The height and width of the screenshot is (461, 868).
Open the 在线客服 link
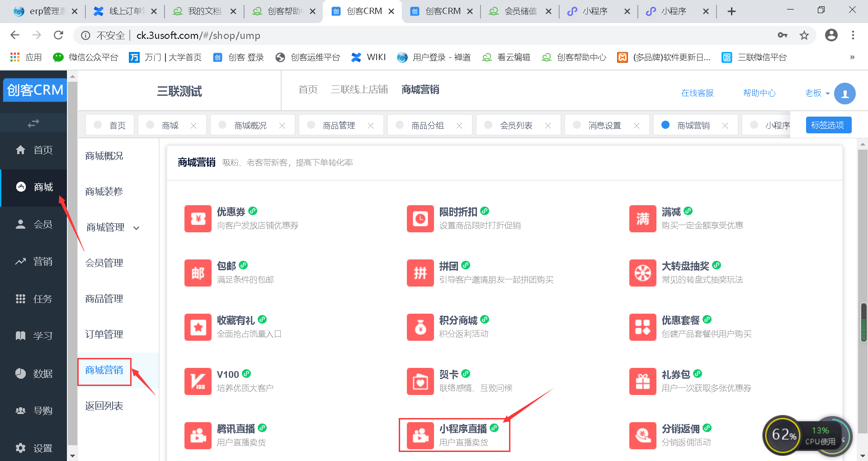pos(697,93)
